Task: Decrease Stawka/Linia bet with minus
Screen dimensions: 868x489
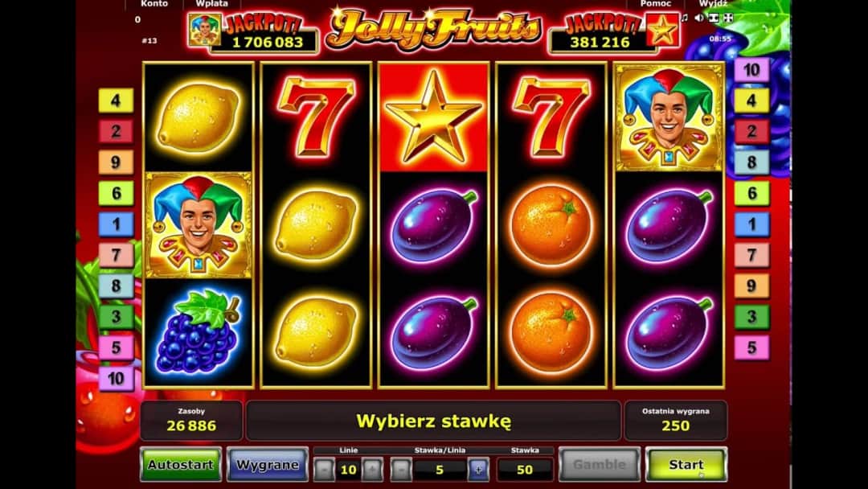Action: [401, 470]
